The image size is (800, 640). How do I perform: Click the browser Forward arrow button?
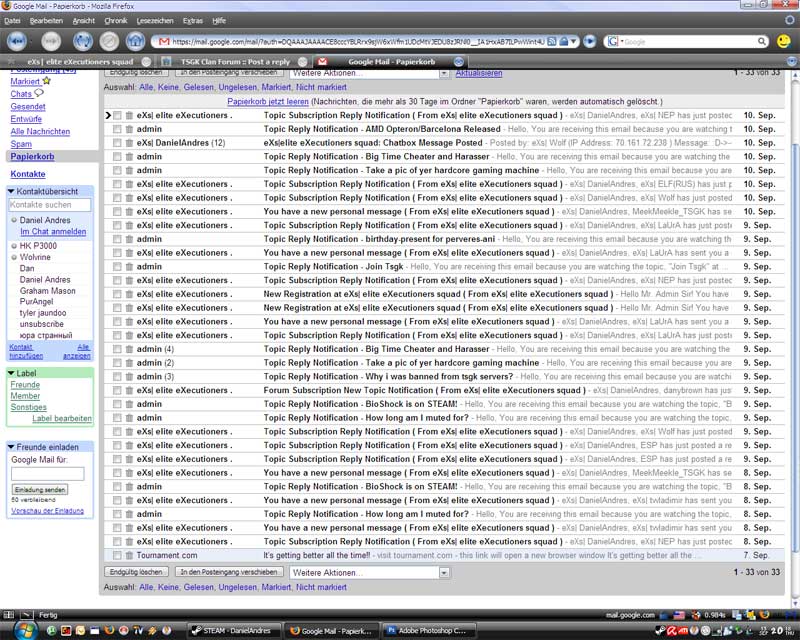click(x=51, y=42)
